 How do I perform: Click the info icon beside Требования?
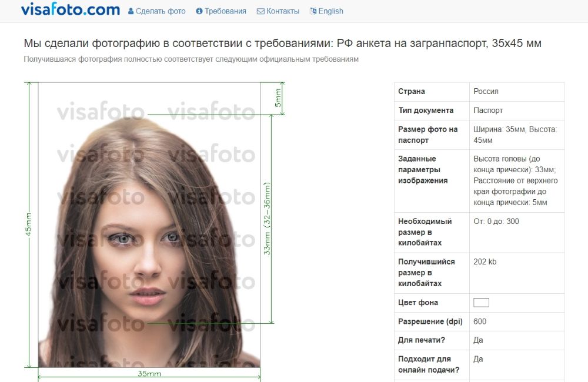[x=199, y=11]
